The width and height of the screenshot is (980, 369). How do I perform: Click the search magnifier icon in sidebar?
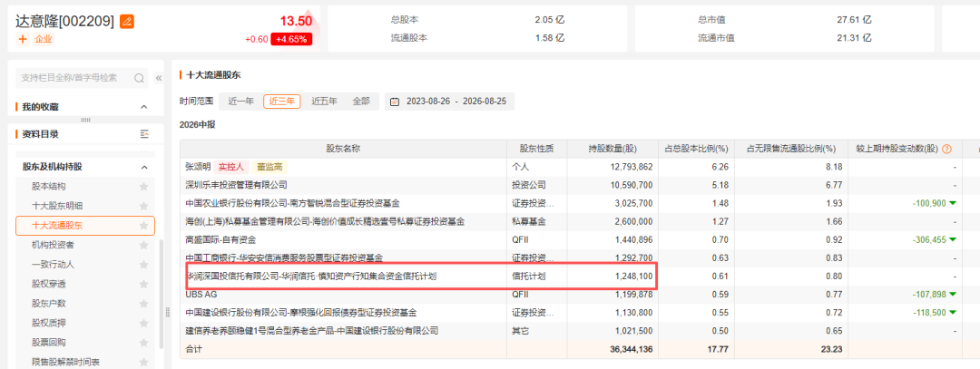pos(140,78)
